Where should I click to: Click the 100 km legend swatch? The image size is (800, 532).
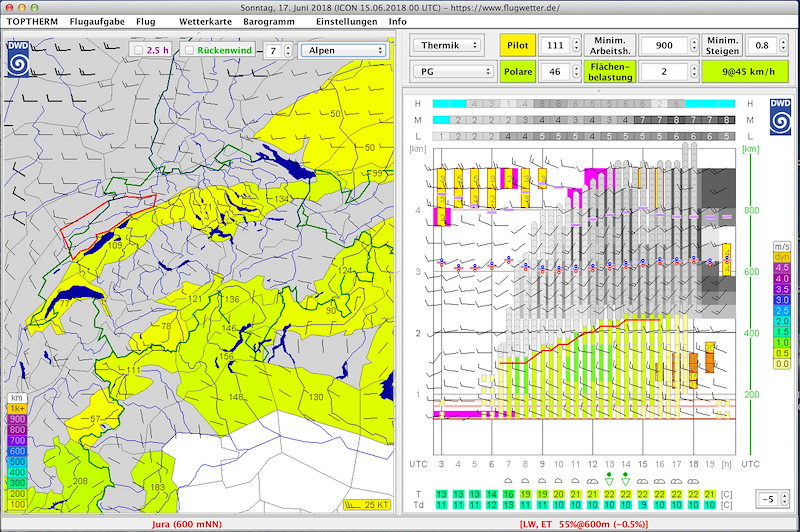[16, 504]
